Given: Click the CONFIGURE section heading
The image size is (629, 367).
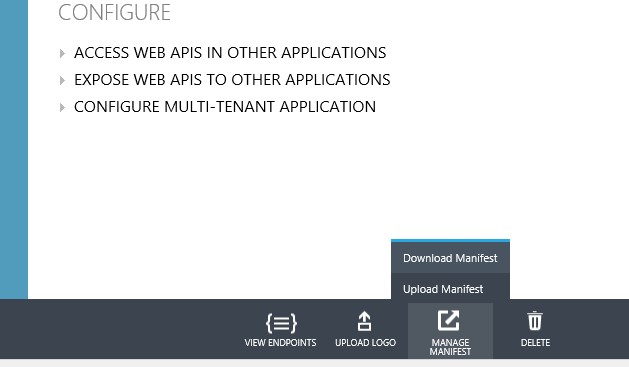Looking at the screenshot, I should pyautogui.click(x=114, y=12).
